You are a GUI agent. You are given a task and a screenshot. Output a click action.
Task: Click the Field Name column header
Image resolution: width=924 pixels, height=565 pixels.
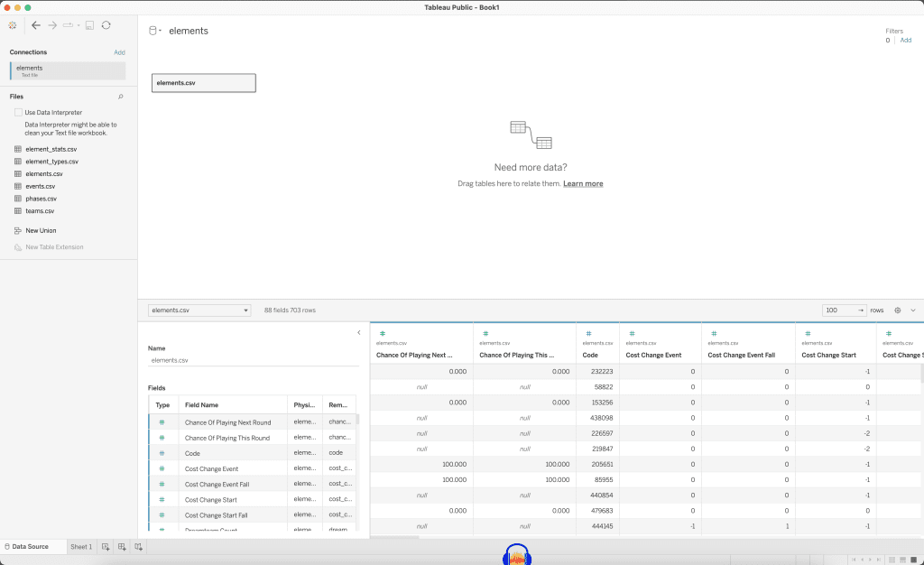[x=201, y=405]
